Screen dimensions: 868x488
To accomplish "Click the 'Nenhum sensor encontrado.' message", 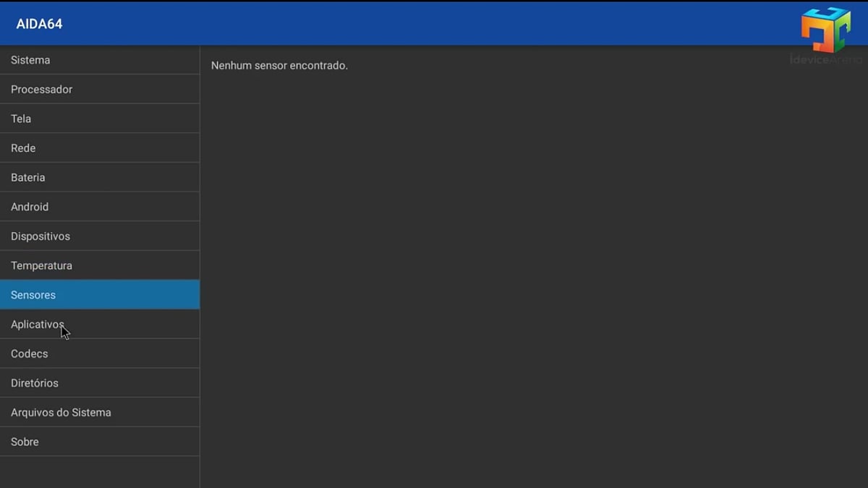I will tap(279, 66).
